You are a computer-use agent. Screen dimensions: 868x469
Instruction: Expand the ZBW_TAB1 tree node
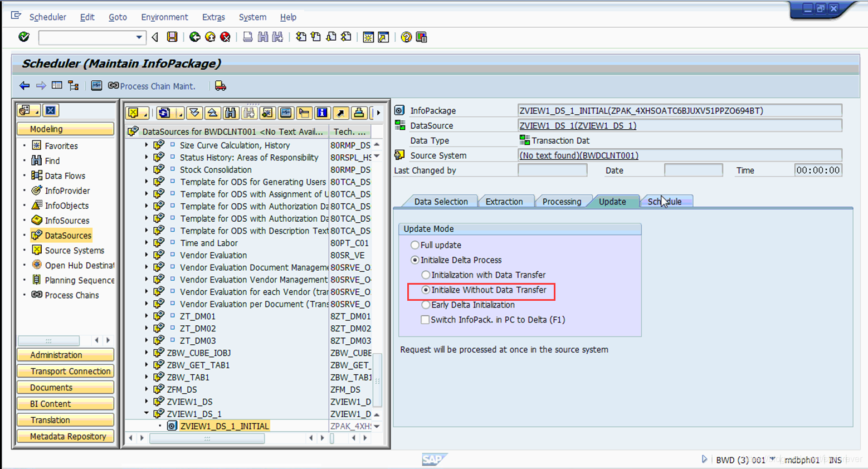pos(147,377)
